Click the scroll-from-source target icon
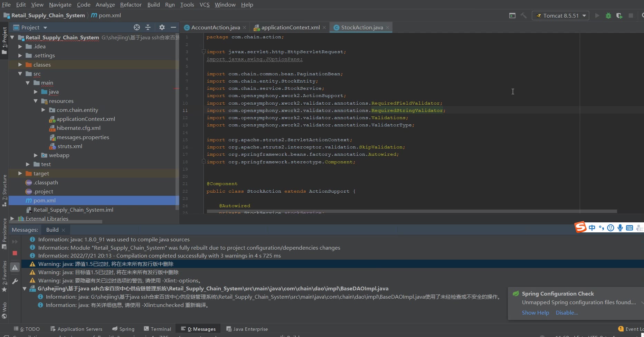This screenshot has width=644, height=337. pyautogui.click(x=137, y=27)
